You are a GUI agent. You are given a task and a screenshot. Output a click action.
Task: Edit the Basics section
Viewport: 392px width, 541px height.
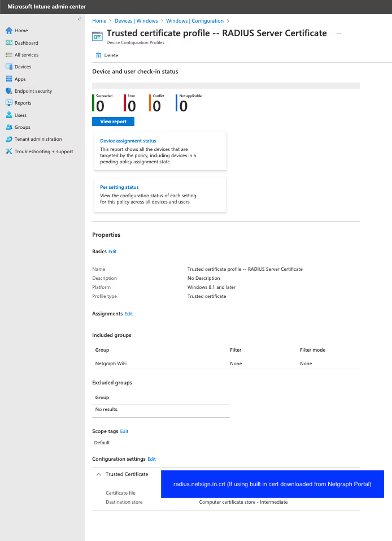[x=112, y=252]
